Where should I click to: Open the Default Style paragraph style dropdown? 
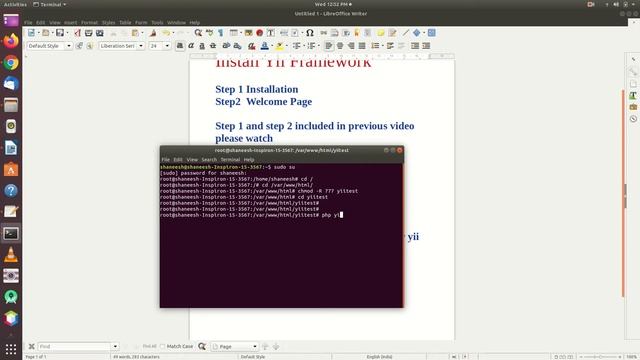(x=69, y=46)
